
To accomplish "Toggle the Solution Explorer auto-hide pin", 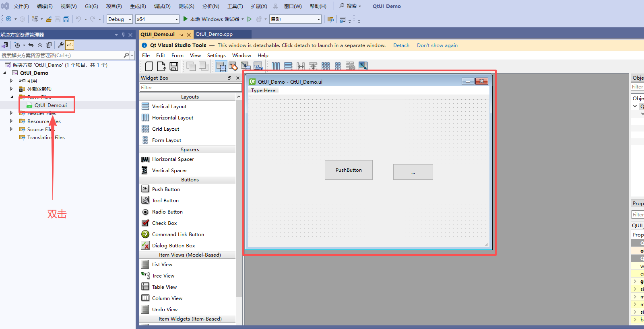I will coord(123,35).
